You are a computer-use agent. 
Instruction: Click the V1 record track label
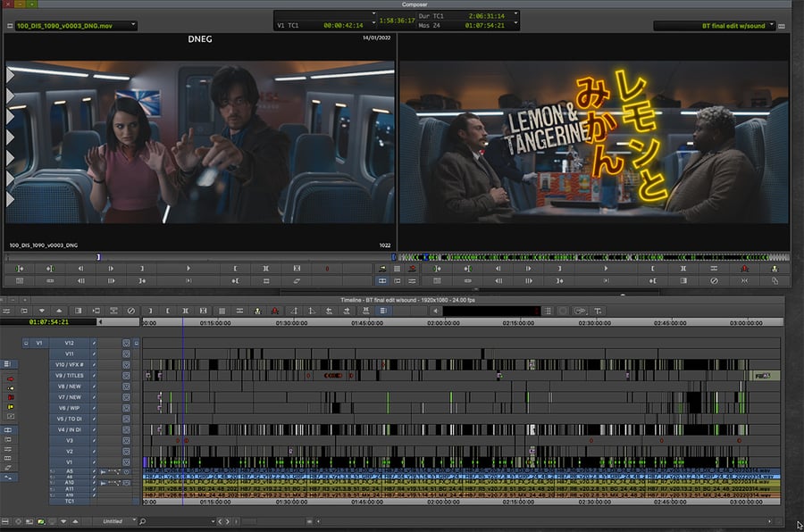point(69,462)
